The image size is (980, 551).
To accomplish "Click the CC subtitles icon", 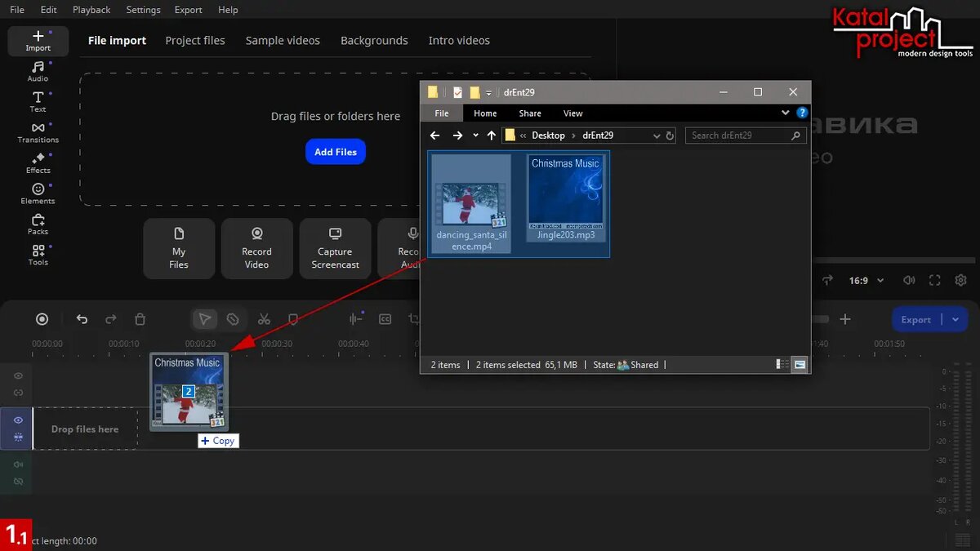I will coord(385,319).
